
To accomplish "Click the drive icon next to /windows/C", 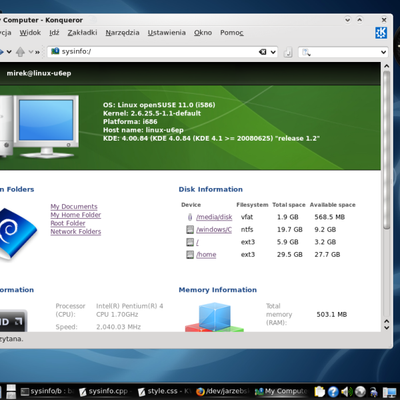I will [x=190, y=229].
